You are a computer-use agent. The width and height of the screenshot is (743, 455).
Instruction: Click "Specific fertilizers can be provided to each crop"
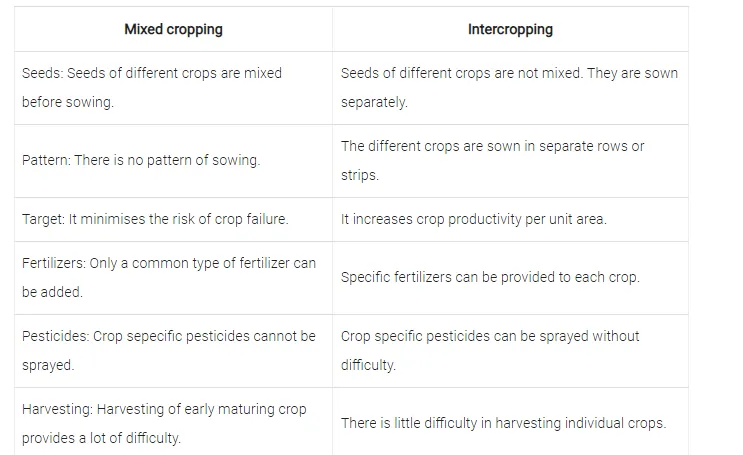[x=489, y=277]
